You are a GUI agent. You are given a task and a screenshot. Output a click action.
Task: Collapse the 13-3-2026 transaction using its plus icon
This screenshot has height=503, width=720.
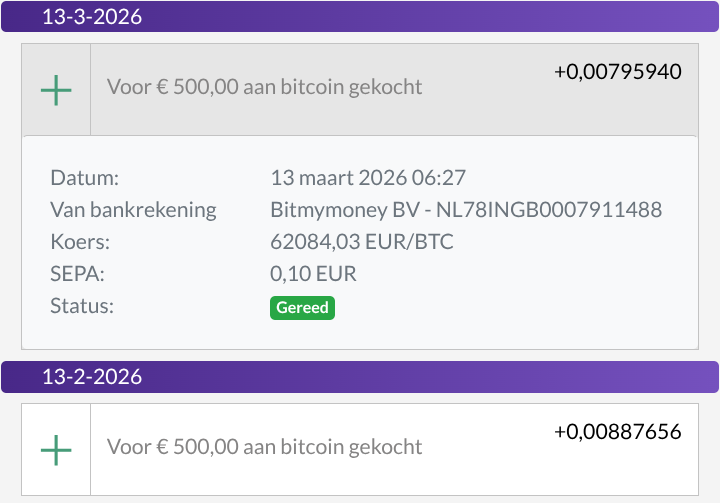click(x=56, y=90)
